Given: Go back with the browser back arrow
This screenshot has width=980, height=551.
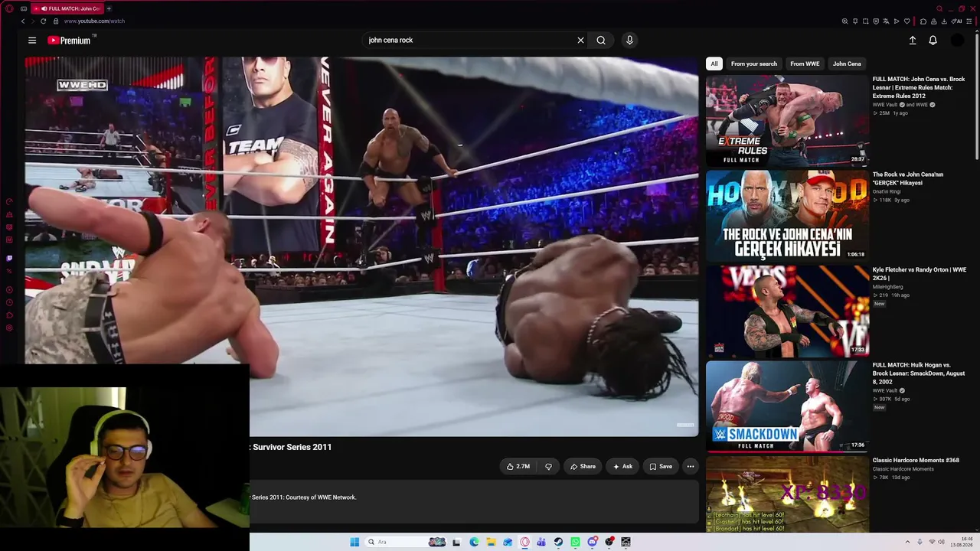Looking at the screenshot, I should point(23,21).
